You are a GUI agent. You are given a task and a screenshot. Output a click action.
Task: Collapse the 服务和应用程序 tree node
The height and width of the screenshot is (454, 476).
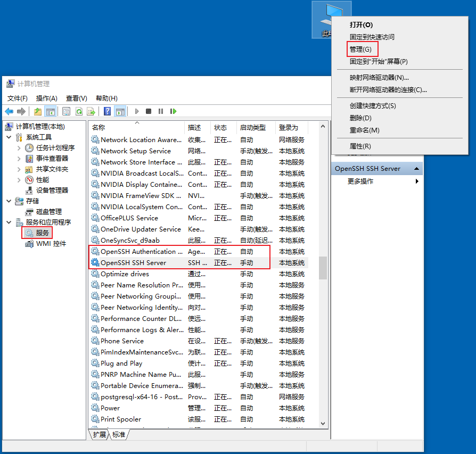coord(9,222)
